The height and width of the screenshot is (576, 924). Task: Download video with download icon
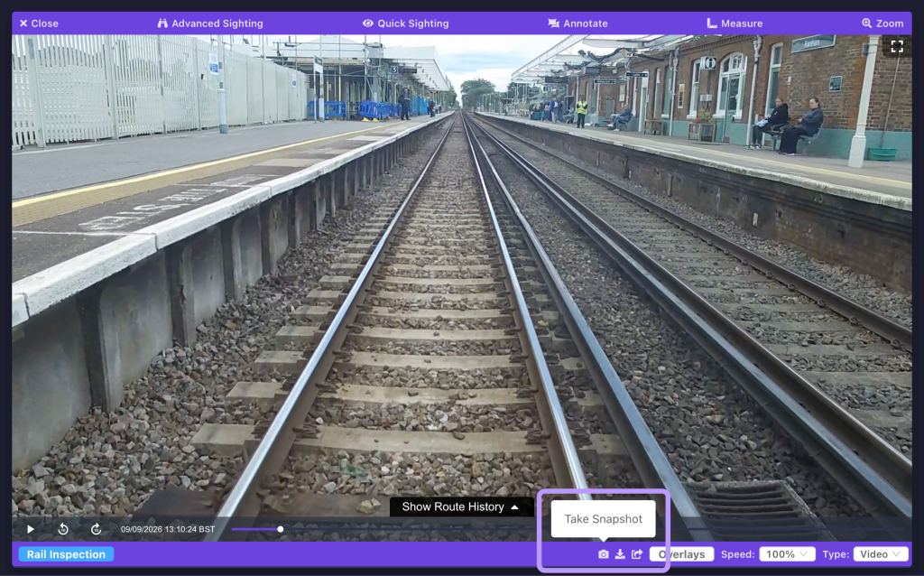pos(620,554)
